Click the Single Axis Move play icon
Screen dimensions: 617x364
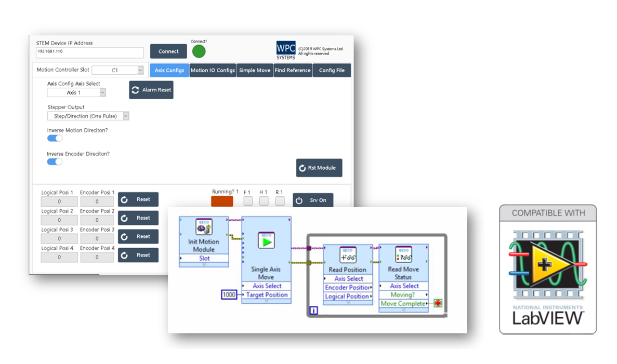pos(266,240)
